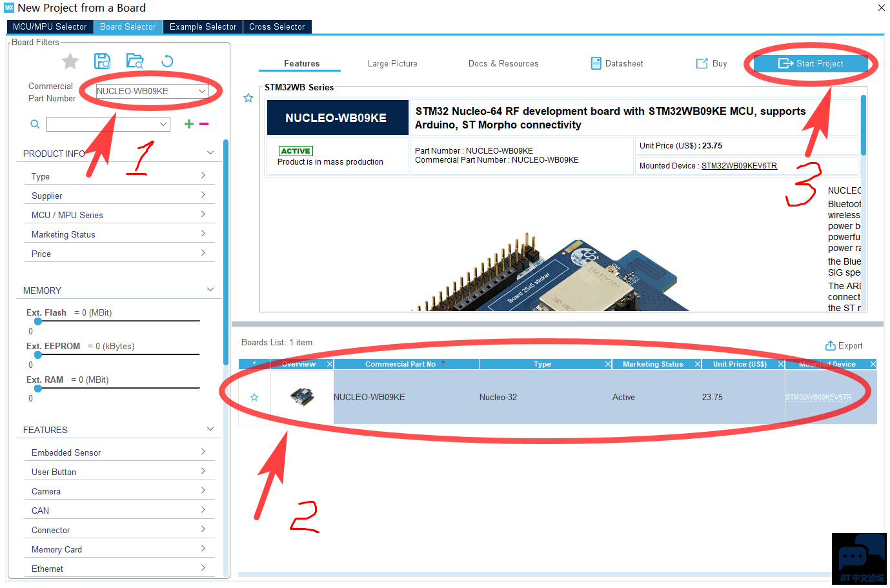Close the Overview column

coord(330,365)
